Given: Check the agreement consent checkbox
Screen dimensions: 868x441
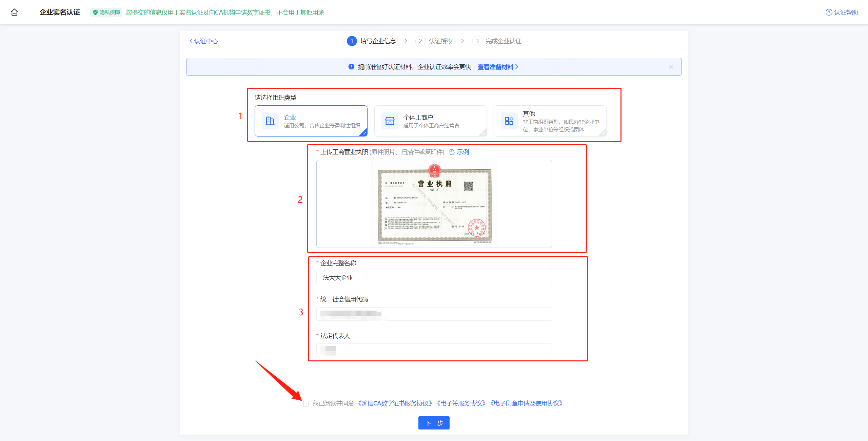Looking at the screenshot, I should 306,403.
